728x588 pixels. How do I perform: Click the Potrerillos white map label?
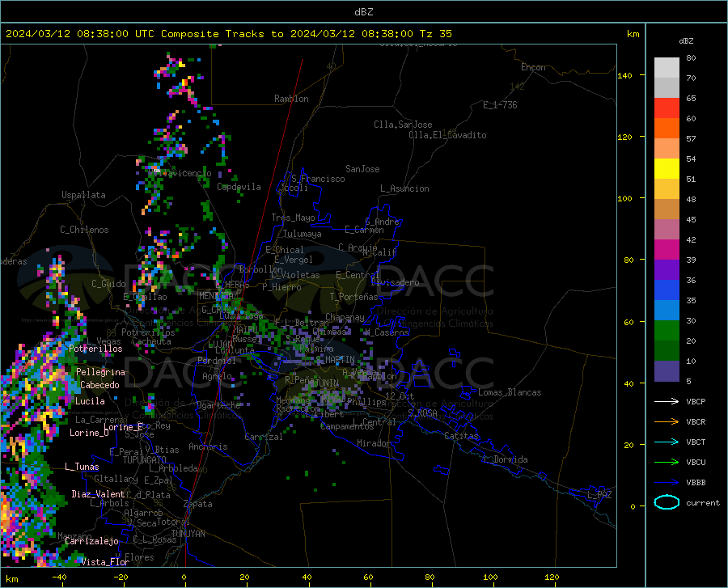pos(95,349)
